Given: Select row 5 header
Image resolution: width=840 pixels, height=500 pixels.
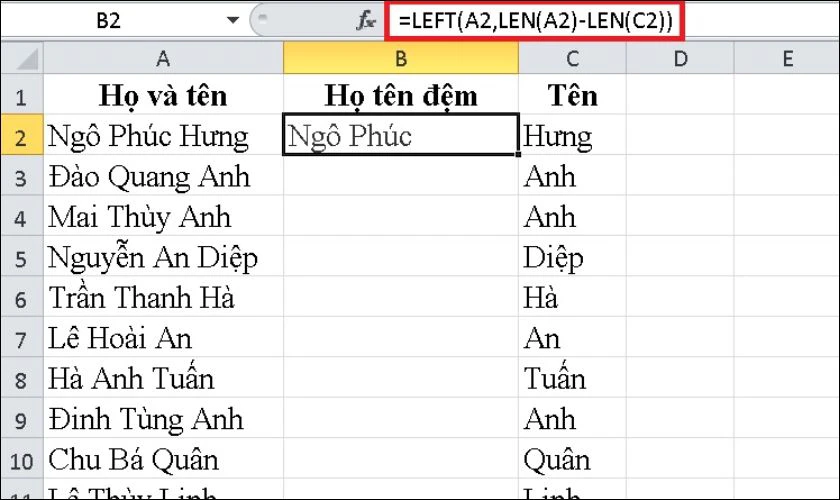Looking at the screenshot, I should click(x=22, y=257).
